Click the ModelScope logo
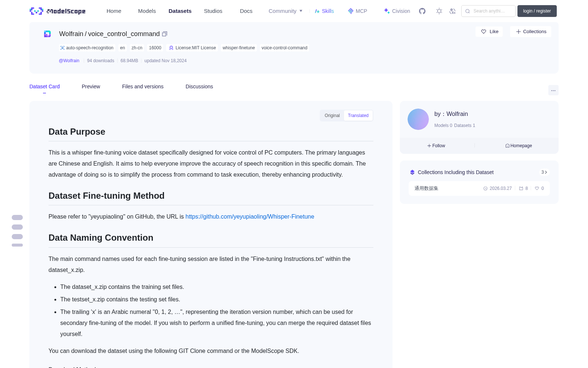The image size is (588, 368). coord(58,11)
